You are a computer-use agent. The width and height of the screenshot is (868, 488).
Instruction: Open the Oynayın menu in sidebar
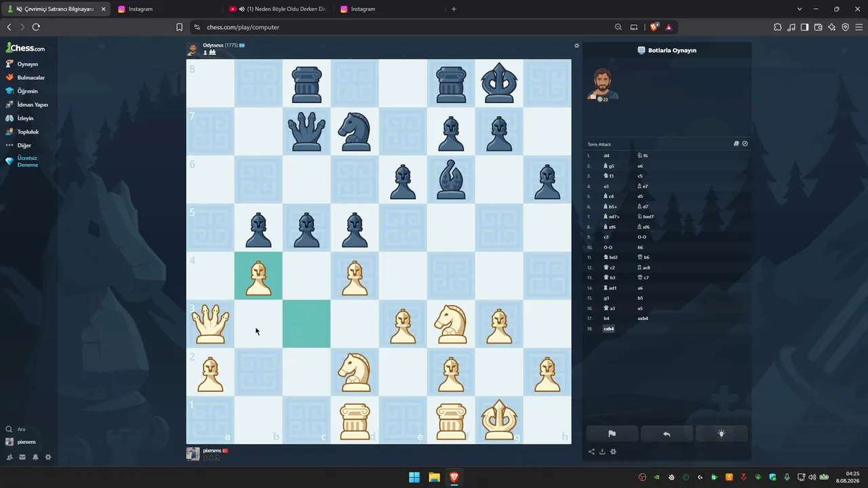(x=22, y=64)
